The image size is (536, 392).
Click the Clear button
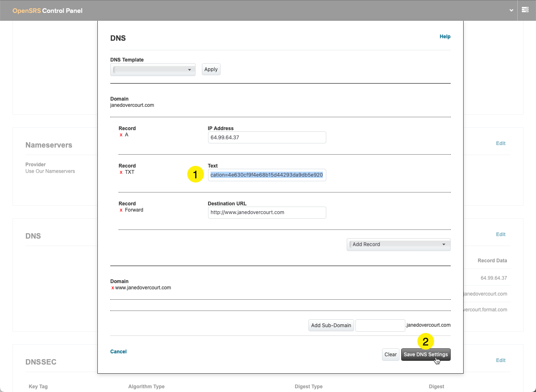coord(390,355)
